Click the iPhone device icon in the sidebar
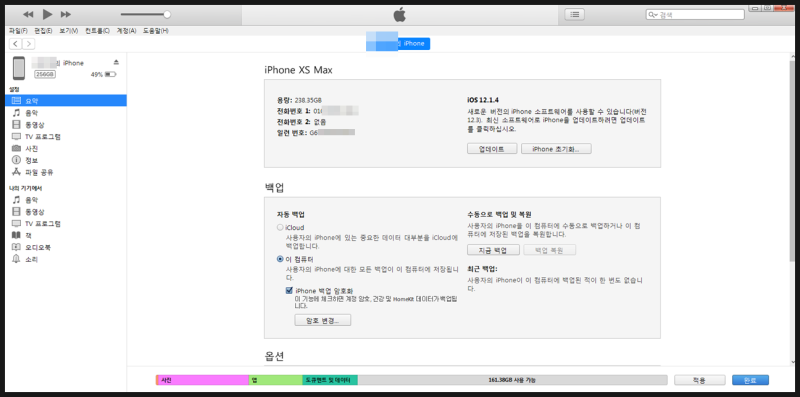 point(19,68)
